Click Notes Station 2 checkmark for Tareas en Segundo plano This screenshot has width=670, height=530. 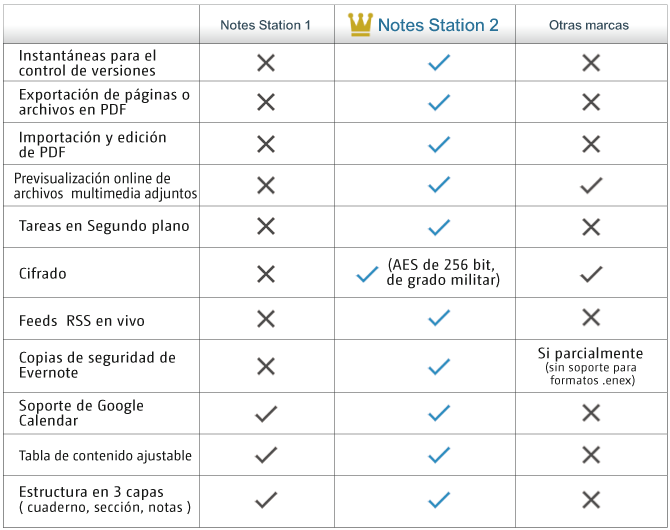tap(438, 227)
